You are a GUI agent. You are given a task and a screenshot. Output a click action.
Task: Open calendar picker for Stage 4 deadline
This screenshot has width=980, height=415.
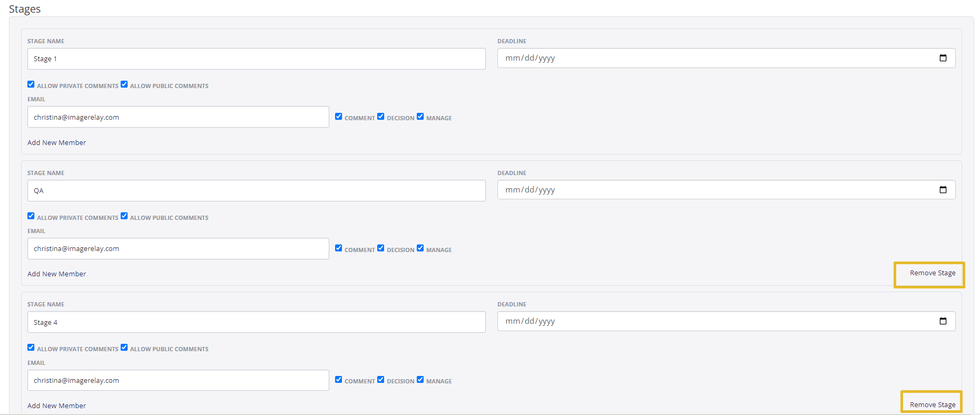943,321
